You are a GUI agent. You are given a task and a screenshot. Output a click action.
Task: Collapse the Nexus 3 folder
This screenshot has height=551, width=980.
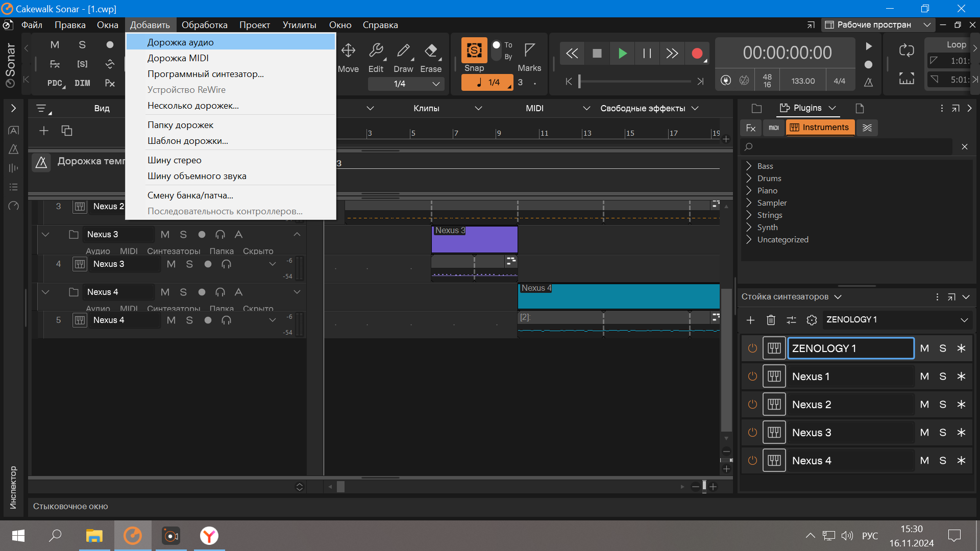pyautogui.click(x=45, y=235)
